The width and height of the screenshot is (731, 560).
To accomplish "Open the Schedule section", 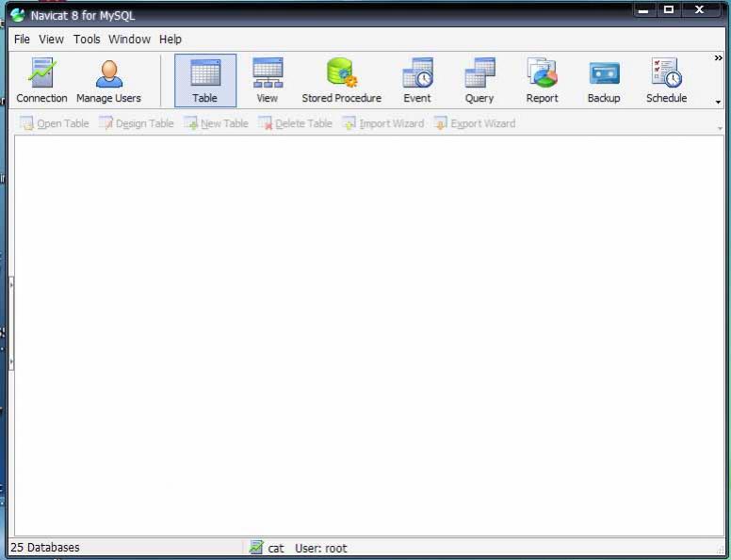I will (x=666, y=81).
